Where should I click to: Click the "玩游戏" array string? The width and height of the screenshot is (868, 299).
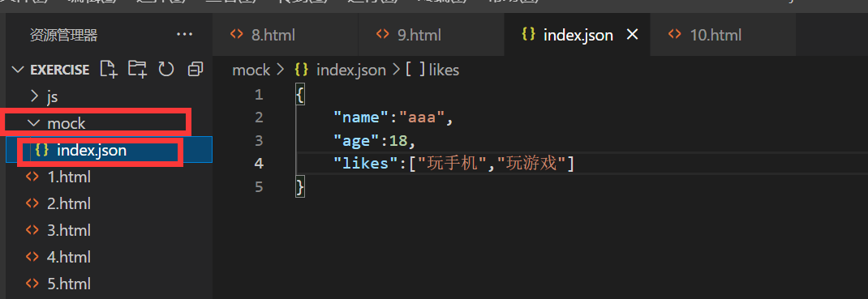532,164
